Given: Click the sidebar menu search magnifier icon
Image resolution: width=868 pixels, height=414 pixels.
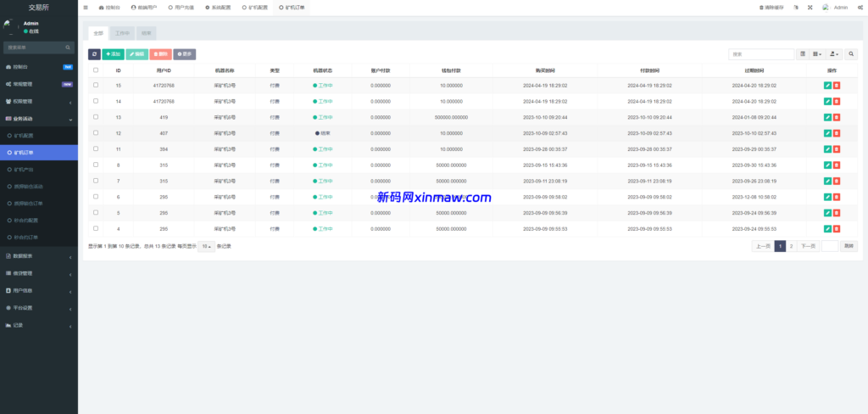Looking at the screenshot, I should 68,48.
